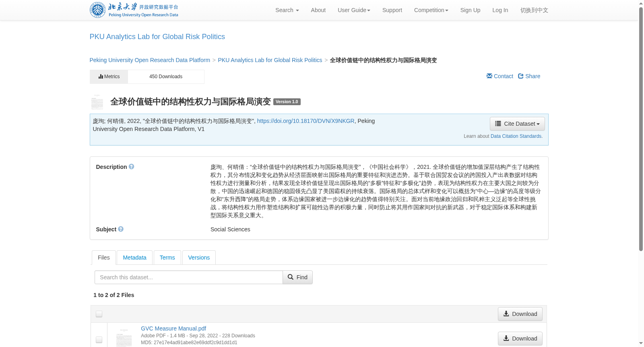The image size is (644, 347).
Task: Expand the User Guide menu
Action: click(x=354, y=10)
